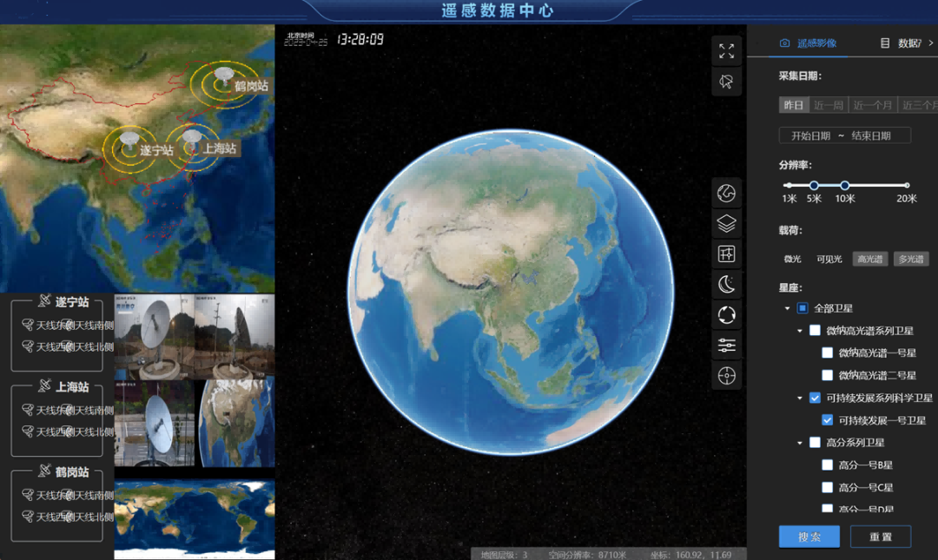Click the 鹤岗站 antenna icon on map
The width and height of the screenshot is (938, 560).
[x=223, y=78]
